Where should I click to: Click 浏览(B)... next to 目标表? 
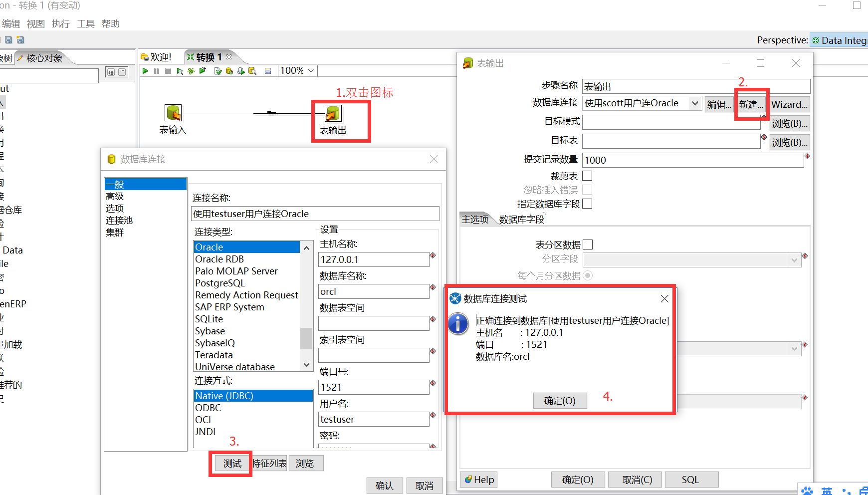[x=790, y=142]
